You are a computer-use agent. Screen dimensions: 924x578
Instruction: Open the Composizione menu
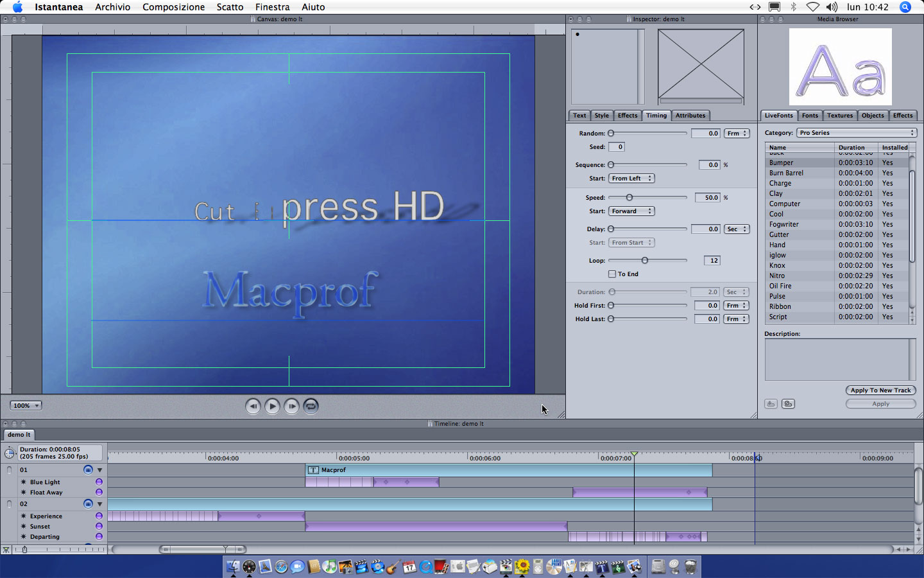click(173, 7)
